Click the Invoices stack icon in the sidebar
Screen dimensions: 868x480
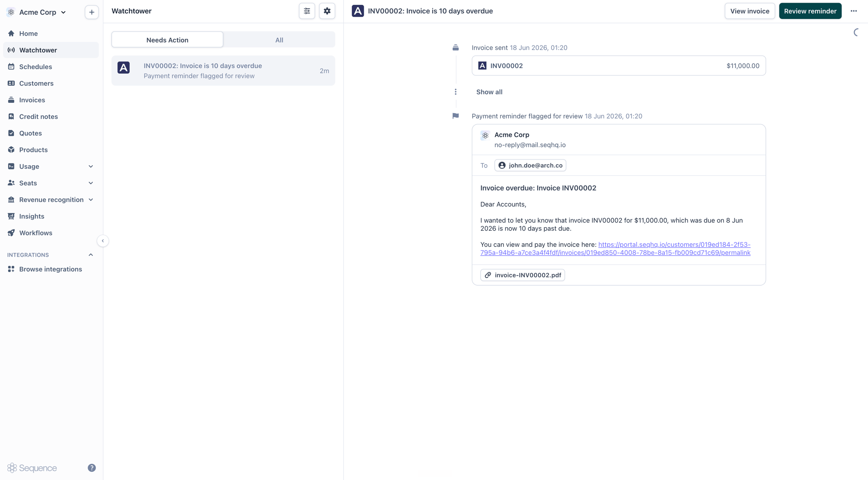tap(11, 100)
